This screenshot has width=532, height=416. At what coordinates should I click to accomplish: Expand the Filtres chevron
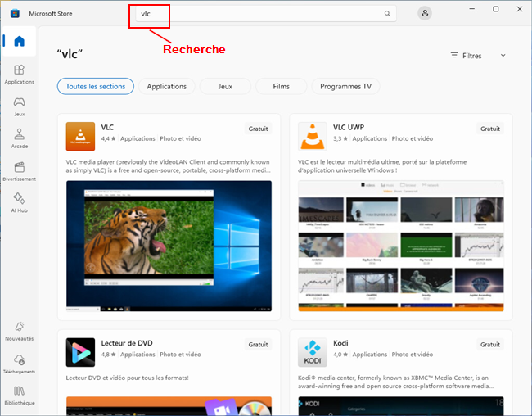[503, 56]
